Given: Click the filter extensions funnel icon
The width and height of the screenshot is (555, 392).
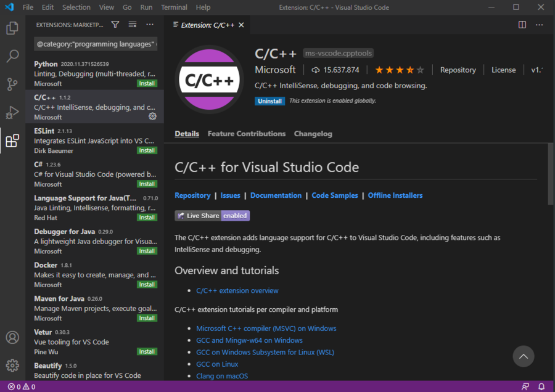Looking at the screenshot, I should click(115, 25).
